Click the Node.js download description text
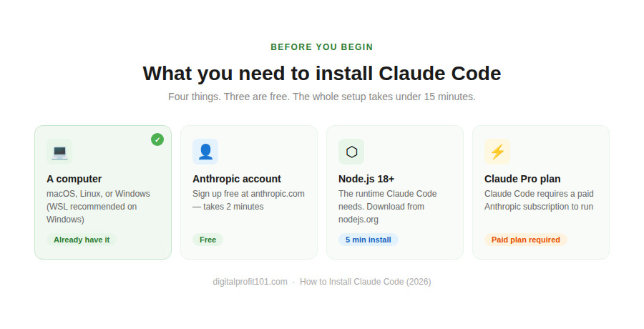 click(387, 207)
